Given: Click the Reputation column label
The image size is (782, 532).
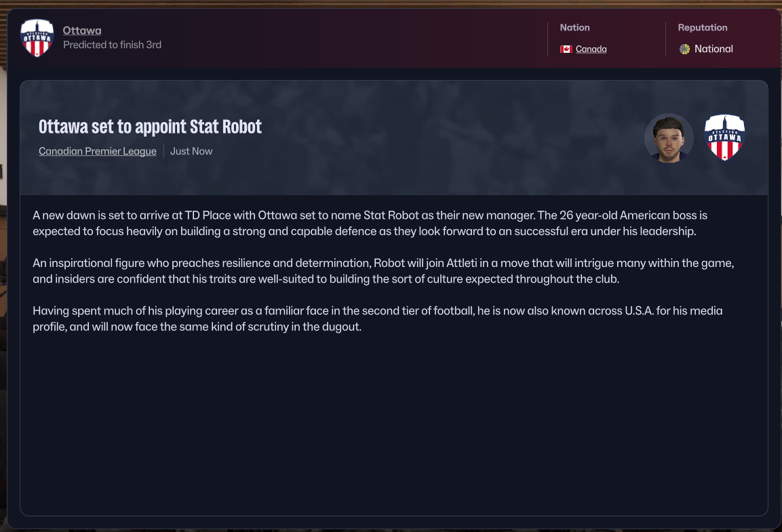Looking at the screenshot, I should coord(703,28).
